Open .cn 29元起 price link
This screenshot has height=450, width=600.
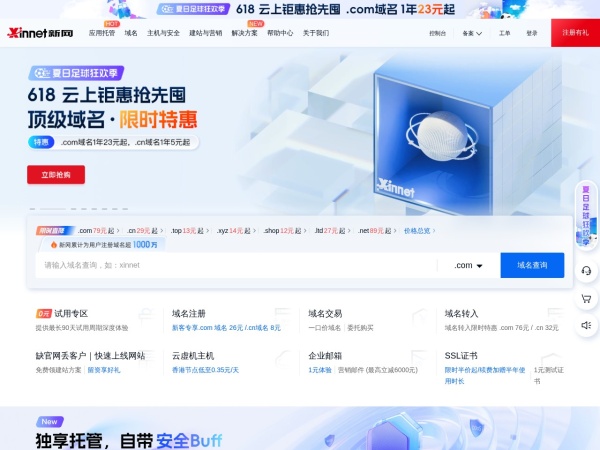pyautogui.click(x=145, y=231)
